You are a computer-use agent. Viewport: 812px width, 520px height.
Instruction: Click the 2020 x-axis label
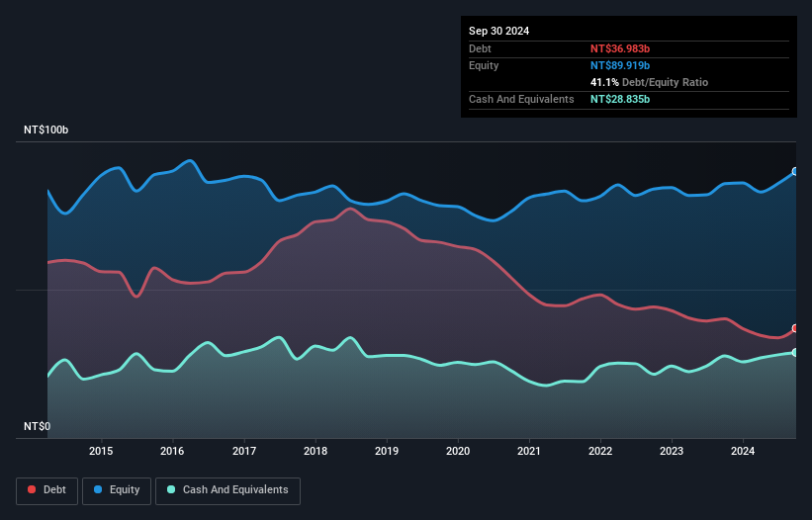[458, 451]
